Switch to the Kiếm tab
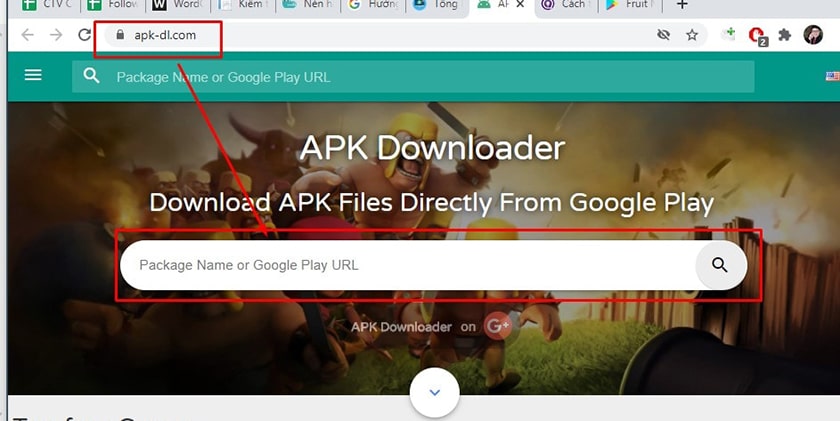Viewport: 840px width, 421px height. [243, 5]
